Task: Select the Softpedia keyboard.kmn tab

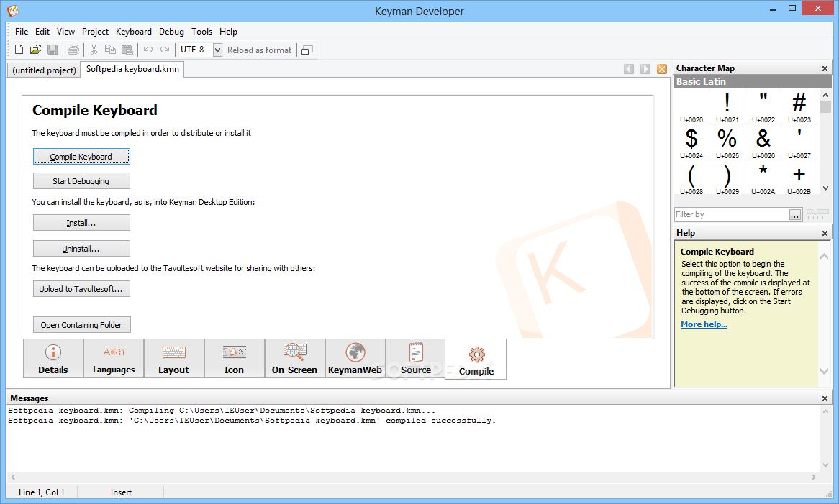Action: (132, 69)
